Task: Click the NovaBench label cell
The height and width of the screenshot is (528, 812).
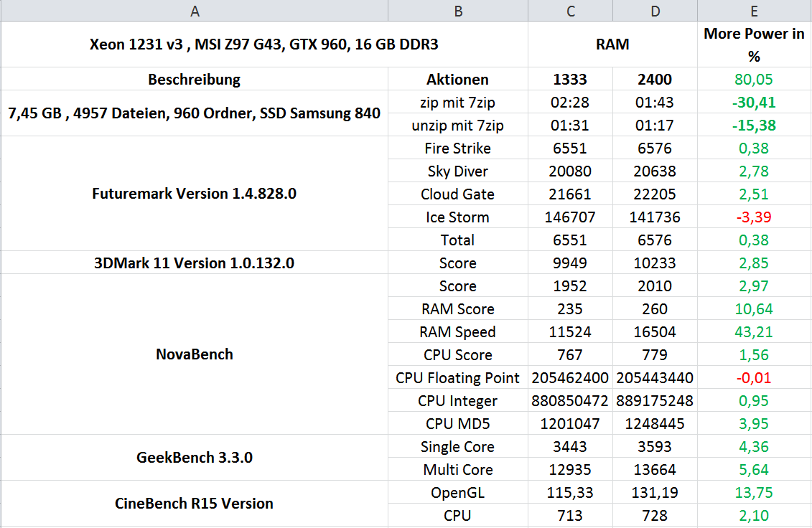Action: click(x=194, y=354)
